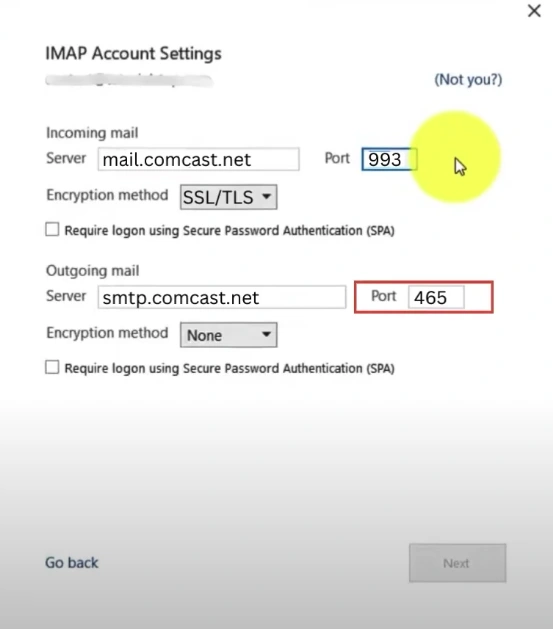Click the Port label beside outgoing server
553x629 pixels.
click(383, 296)
